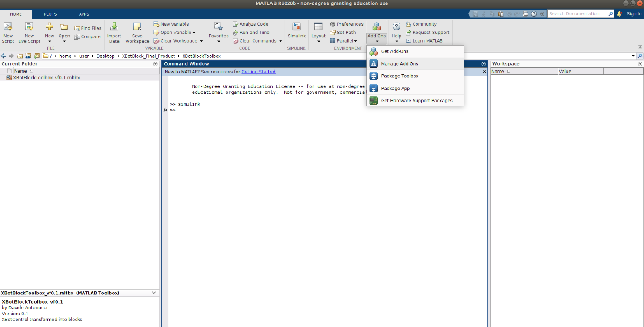
Task: Open Current Folder panel actions menu
Action: pyautogui.click(x=155, y=64)
